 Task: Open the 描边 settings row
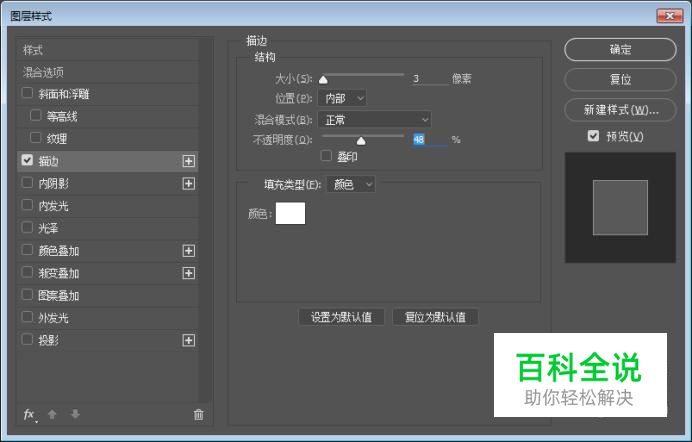tap(108, 161)
